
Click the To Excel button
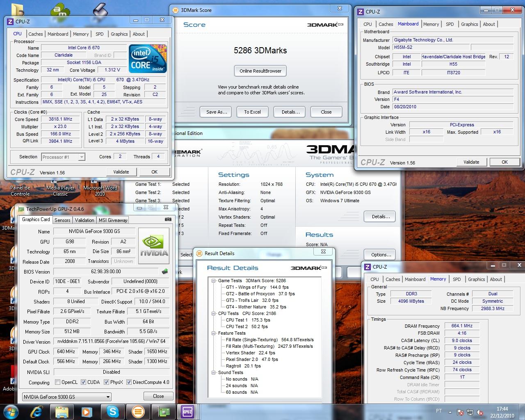pos(252,112)
